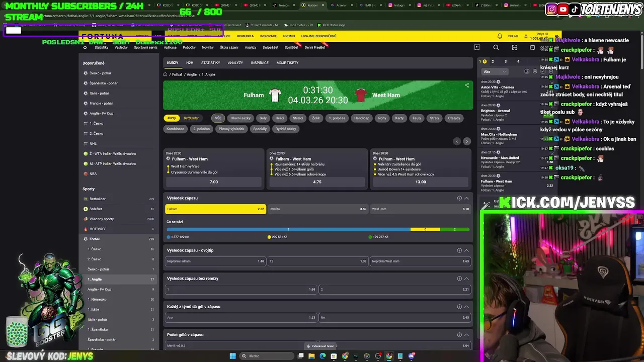Collapse the Výsledek zápasu bez remízy section

coord(466,279)
